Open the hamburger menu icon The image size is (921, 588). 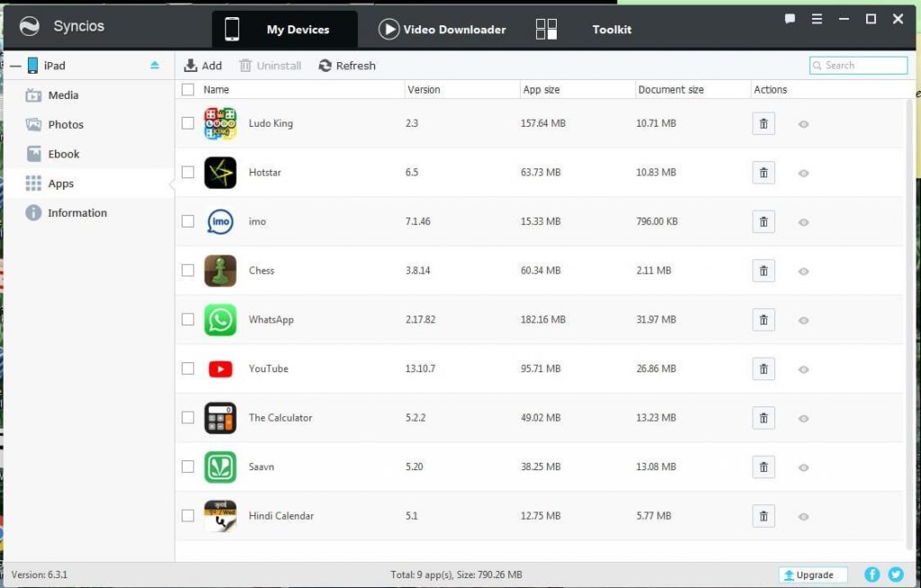click(817, 19)
